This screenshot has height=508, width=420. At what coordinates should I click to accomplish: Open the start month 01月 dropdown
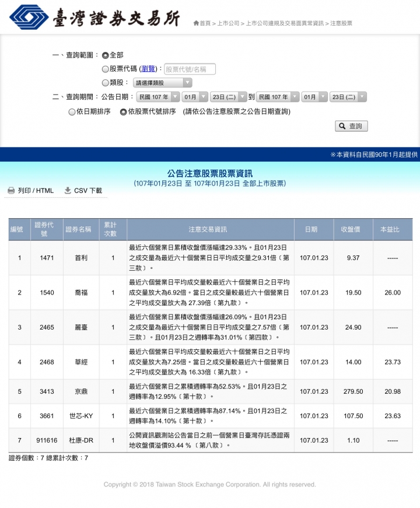tap(195, 97)
